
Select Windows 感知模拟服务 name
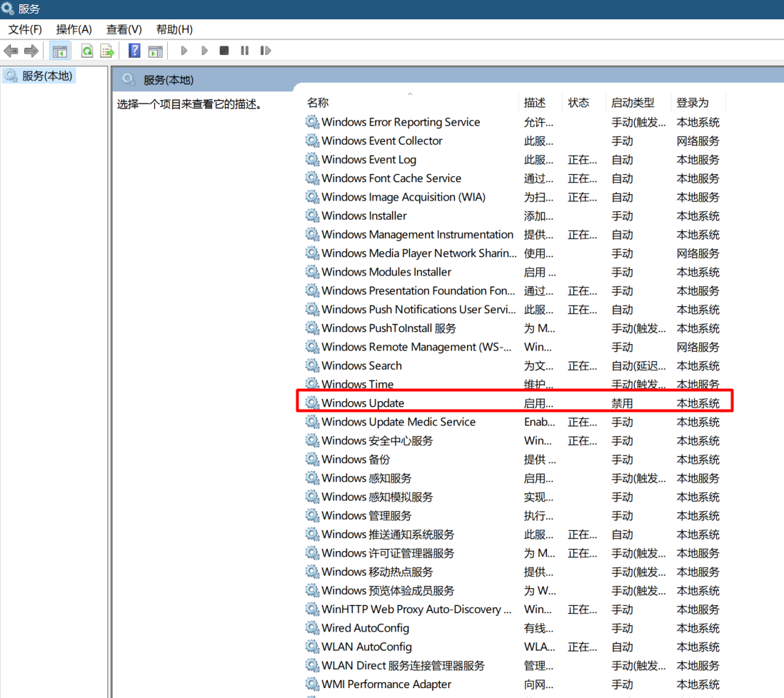tap(377, 497)
